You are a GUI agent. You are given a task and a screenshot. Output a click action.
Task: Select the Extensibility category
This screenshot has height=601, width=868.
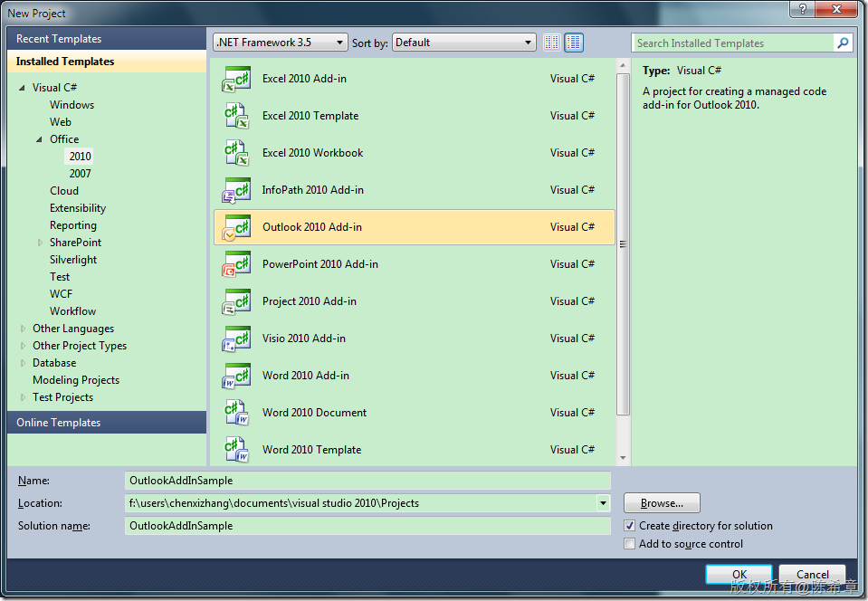tap(78, 208)
